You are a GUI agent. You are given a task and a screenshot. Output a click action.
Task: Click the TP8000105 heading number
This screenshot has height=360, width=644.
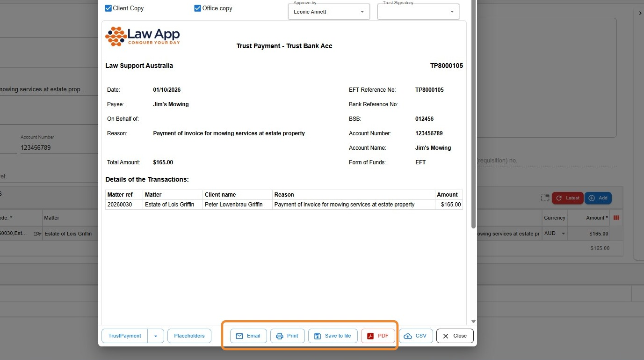click(447, 66)
